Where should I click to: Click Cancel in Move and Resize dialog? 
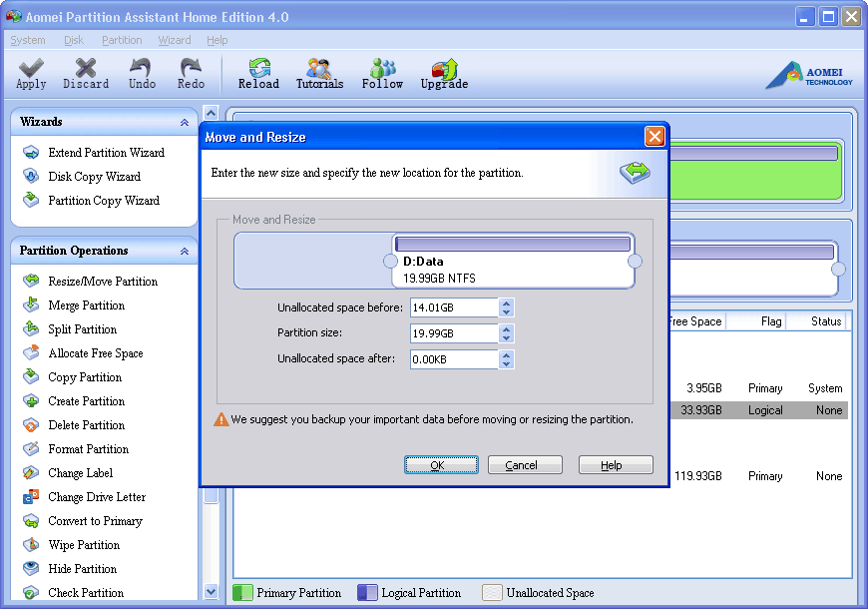[525, 465]
